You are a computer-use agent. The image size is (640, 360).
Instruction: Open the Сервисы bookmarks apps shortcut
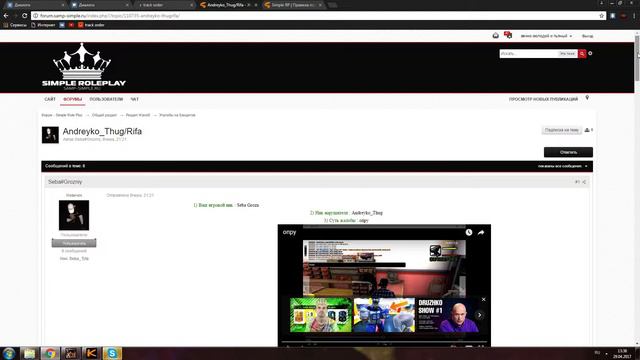click(15, 25)
